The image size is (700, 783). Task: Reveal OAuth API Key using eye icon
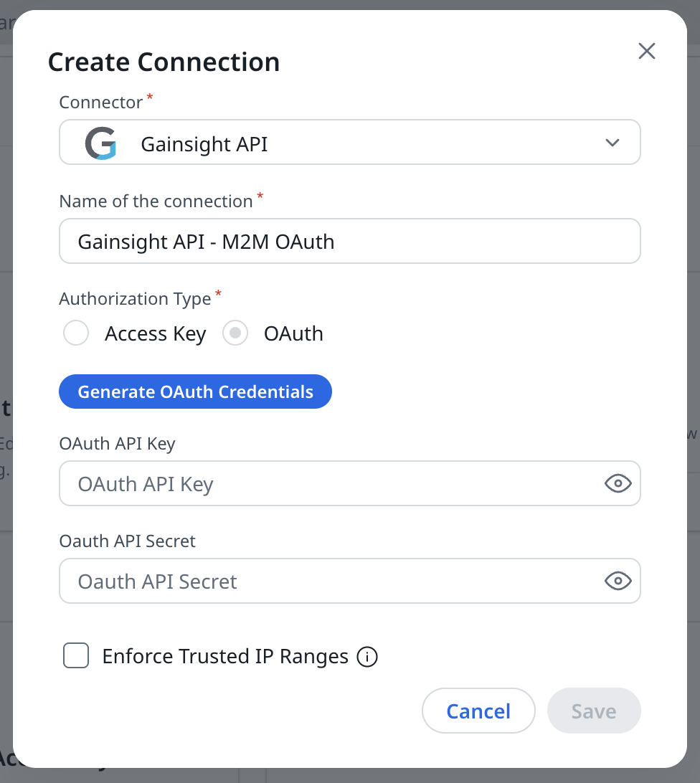[x=618, y=483]
